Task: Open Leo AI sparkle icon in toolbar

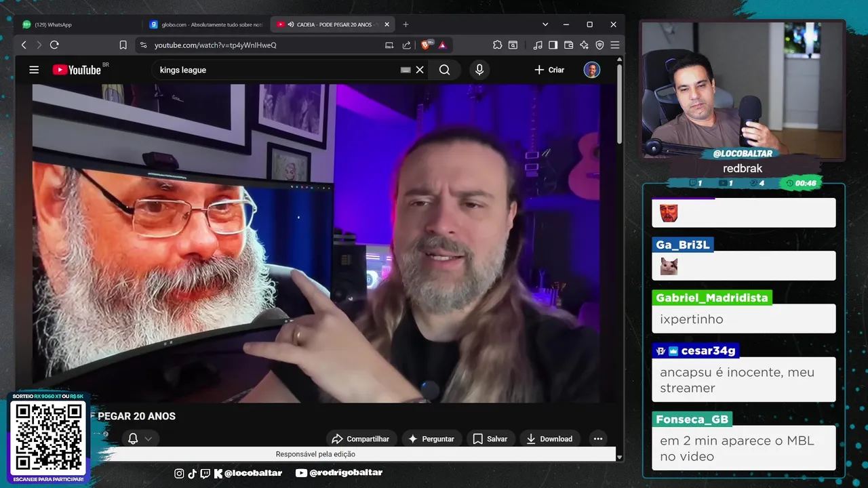Action: pyautogui.click(x=584, y=45)
